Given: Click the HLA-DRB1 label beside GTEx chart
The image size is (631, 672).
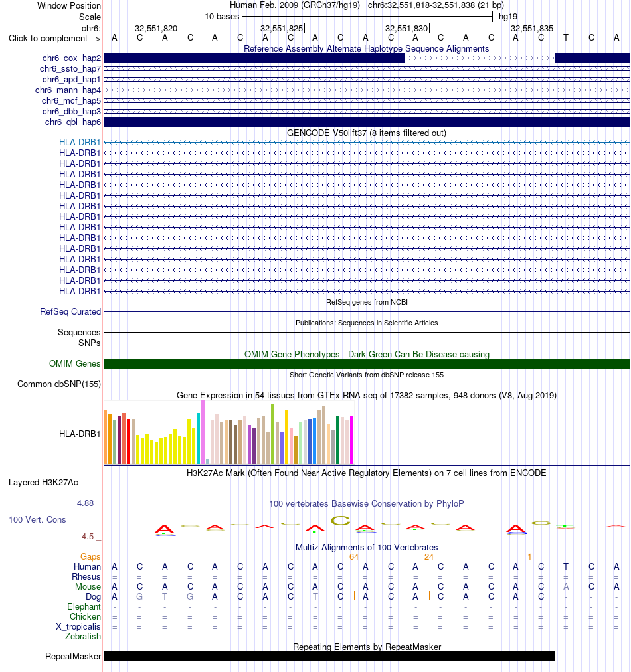Looking at the screenshot, I should point(80,434).
